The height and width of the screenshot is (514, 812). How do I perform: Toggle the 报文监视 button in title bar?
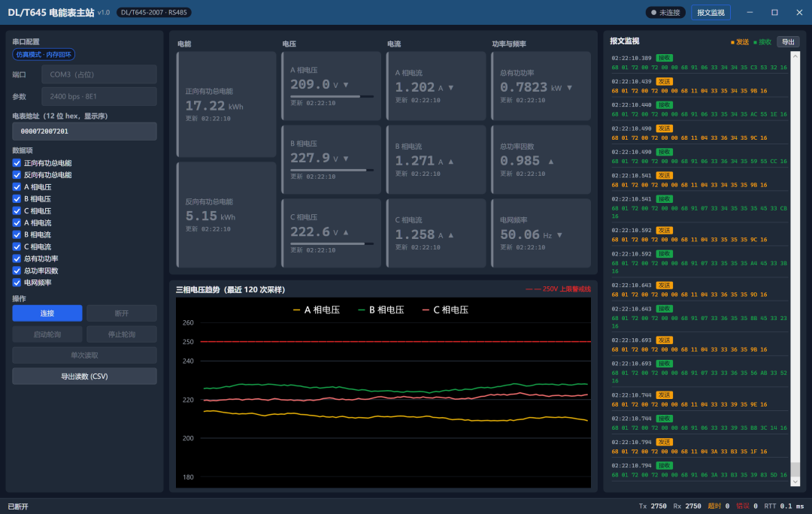point(710,13)
